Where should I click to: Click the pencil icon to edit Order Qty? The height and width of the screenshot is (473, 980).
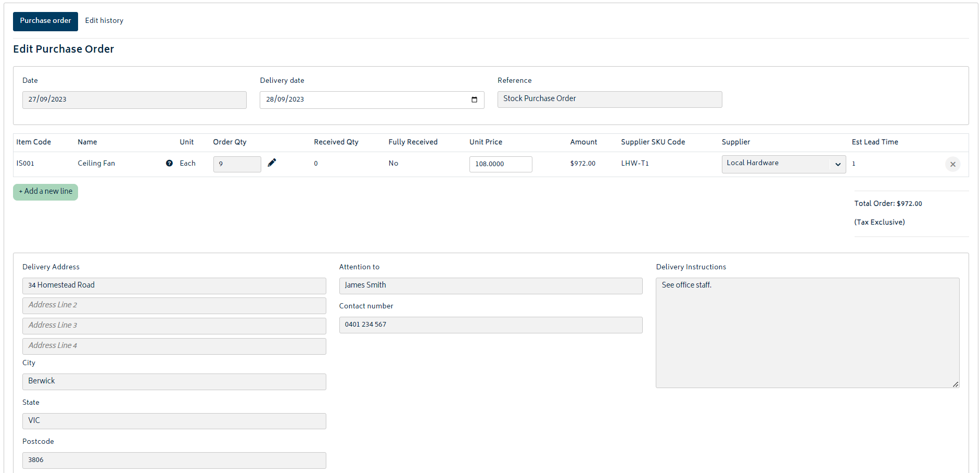(x=272, y=163)
